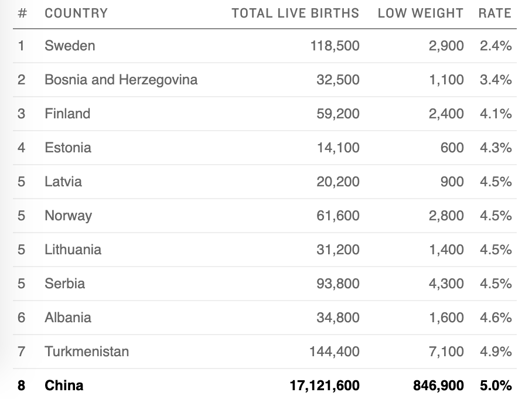Image resolution: width=532 pixels, height=399 pixels.
Task: Select the Finland entry
Action: (x=67, y=114)
